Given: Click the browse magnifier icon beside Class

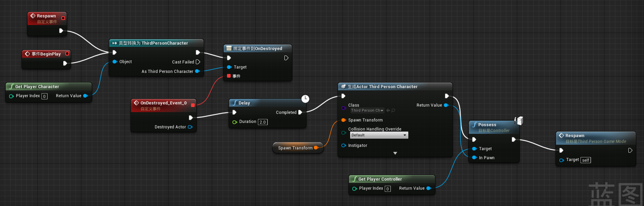Looking at the screenshot, I should click(x=393, y=110).
